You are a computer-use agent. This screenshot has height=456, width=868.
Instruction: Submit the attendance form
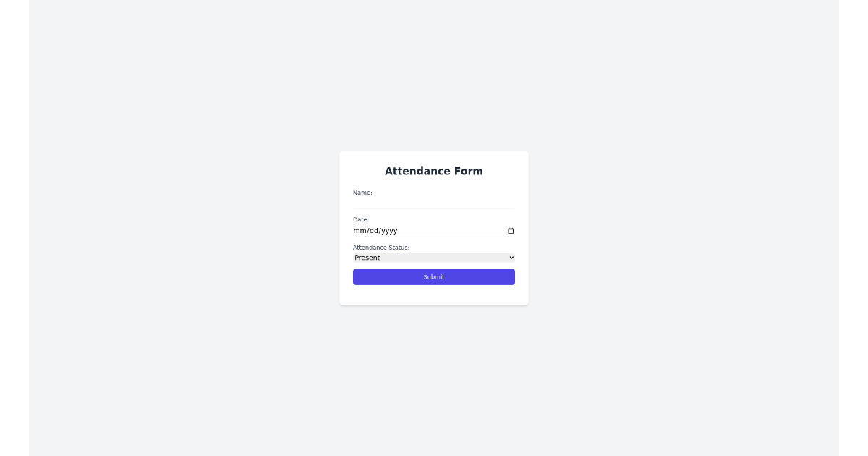tap(434, 276)
